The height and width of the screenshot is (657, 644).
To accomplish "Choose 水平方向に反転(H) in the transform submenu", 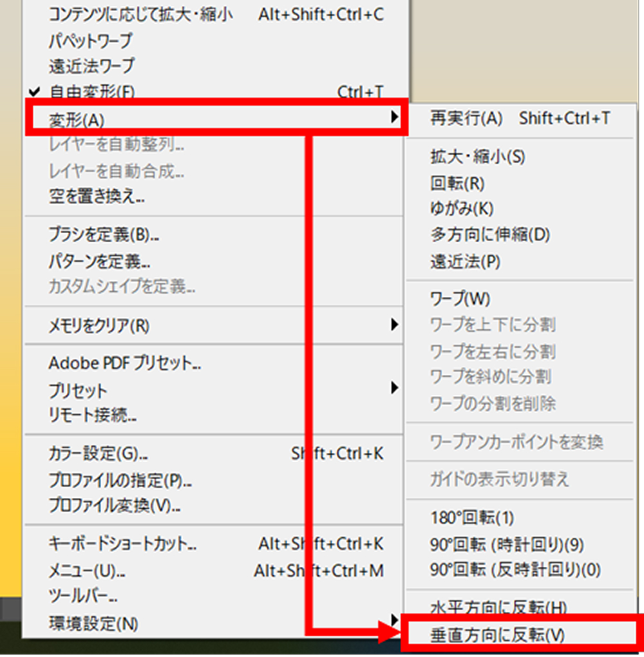I will [x=498, y=607].
